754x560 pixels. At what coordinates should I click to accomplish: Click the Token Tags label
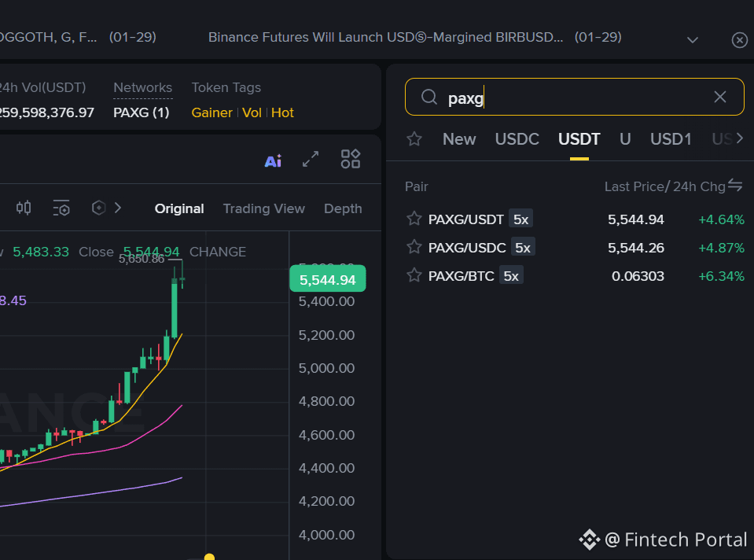click(226, 87)
